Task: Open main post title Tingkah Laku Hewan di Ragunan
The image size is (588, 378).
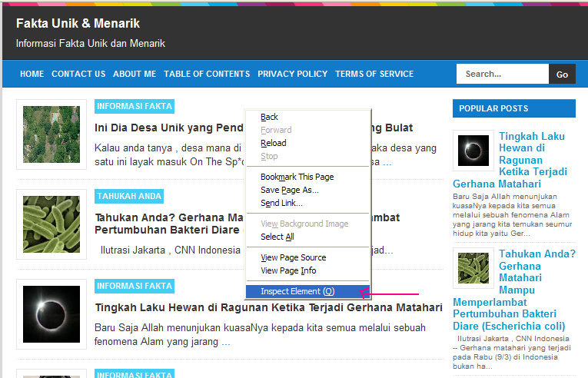Action: pyautogui.click(x=268, y=307)
